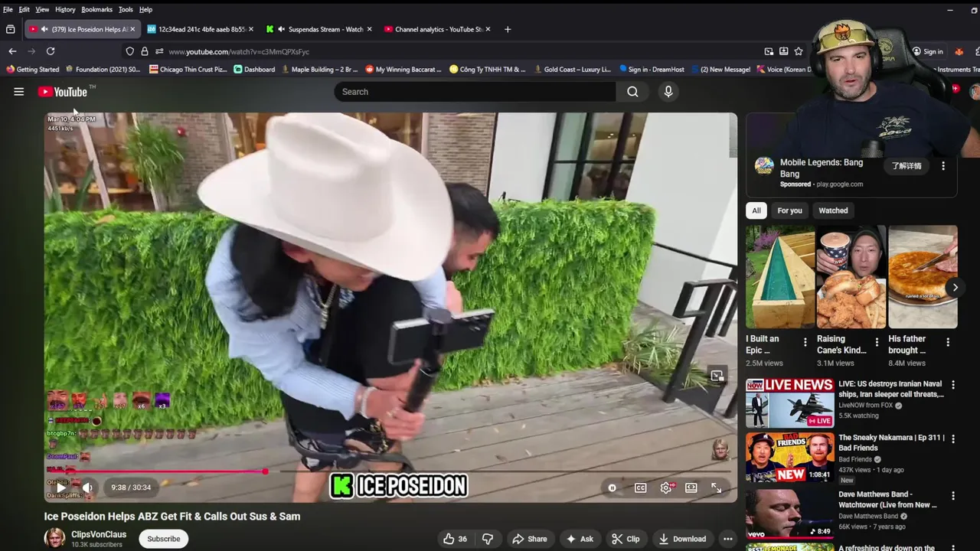Open the Tools menu
The width and height of the screenshot is (980, 551).
coord(126,9)
